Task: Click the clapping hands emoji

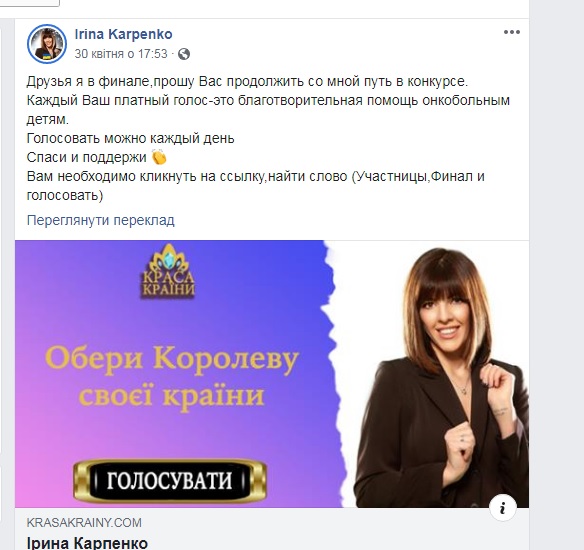Action: point(159,157)
